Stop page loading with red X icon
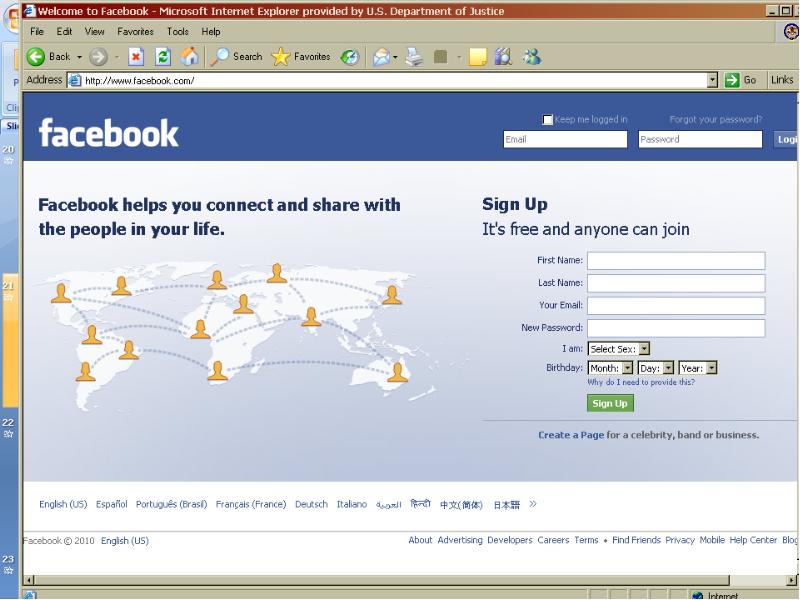The height and width of the screenshot is (600, 800). 136,57
